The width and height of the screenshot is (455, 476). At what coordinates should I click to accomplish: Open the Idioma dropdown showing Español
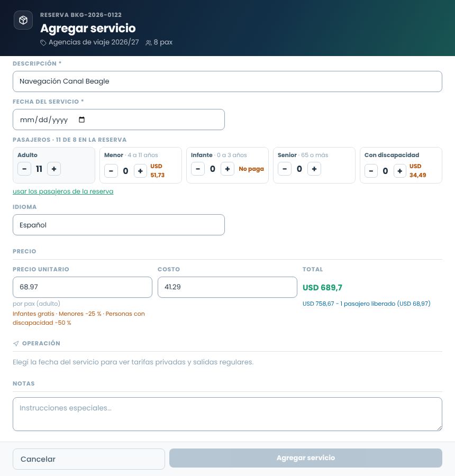point(119,225)
